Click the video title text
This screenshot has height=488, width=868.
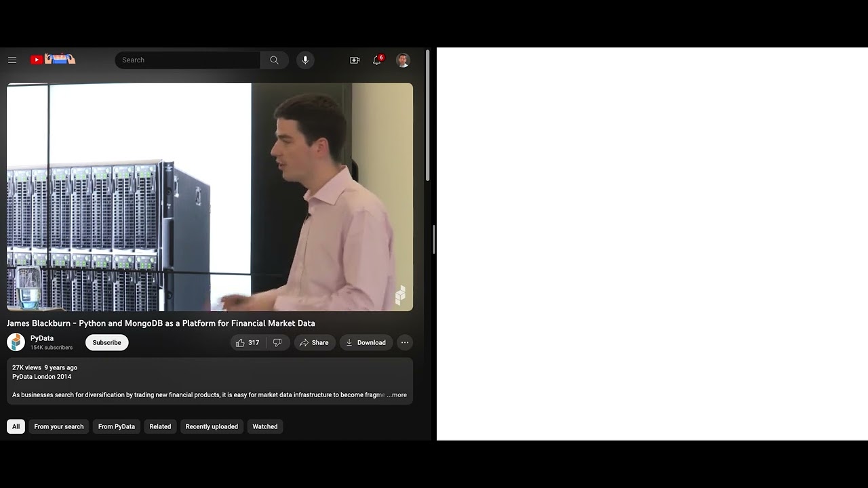tap(161, 323)
